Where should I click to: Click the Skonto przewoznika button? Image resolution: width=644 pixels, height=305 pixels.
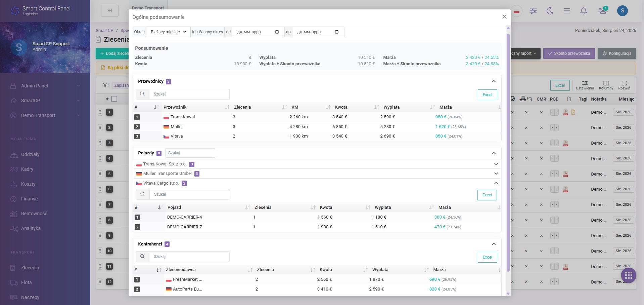569,53
